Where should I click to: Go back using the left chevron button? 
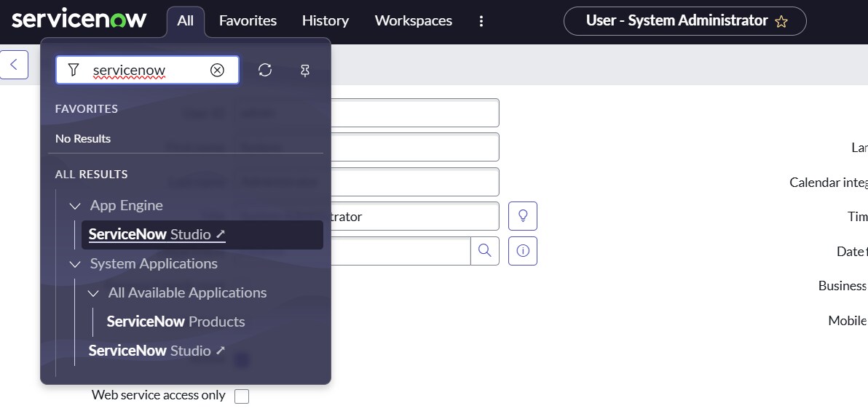click(14, 65)
